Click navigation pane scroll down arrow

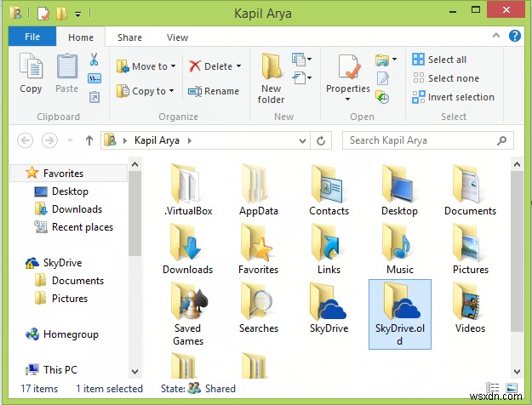pyautogui.click(x=134, y=372)
